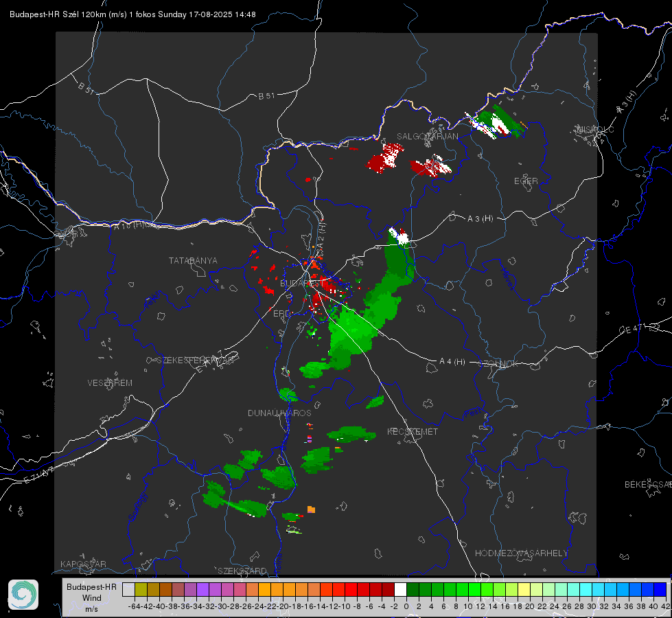Click the grey swatch left of -64
Screen dimensions: 672x618
(128, 590)
